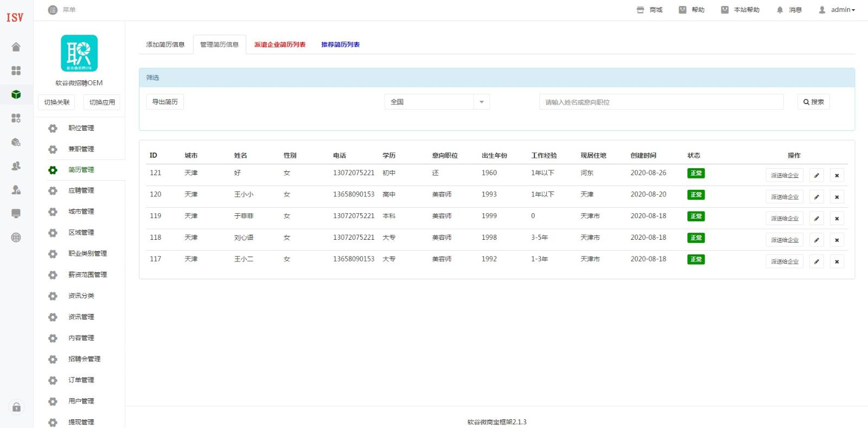The width and height of the screenshot is (868, 428).
Task: Click the 软谷微招聘OEM app logo thumbnail
Action: coord(79,53)
